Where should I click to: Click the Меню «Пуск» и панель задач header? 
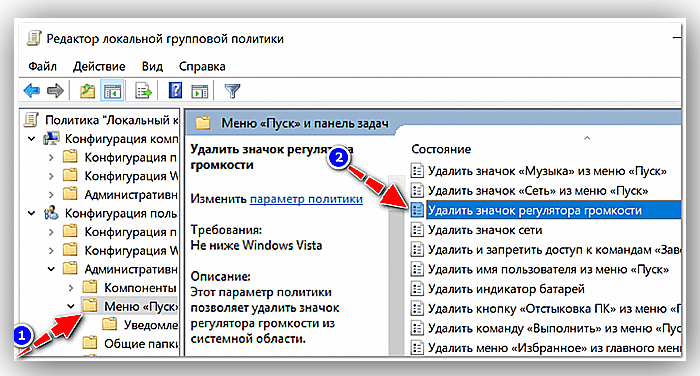304,123
